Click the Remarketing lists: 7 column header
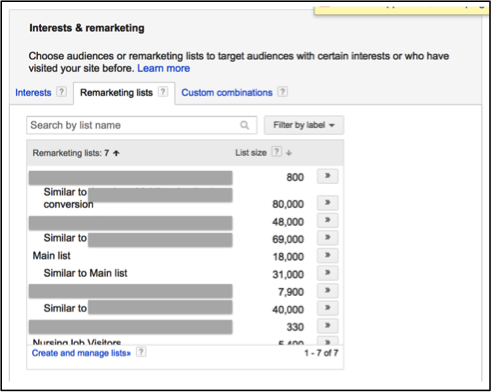Screen dimensions: 491x392 [71, 153]
